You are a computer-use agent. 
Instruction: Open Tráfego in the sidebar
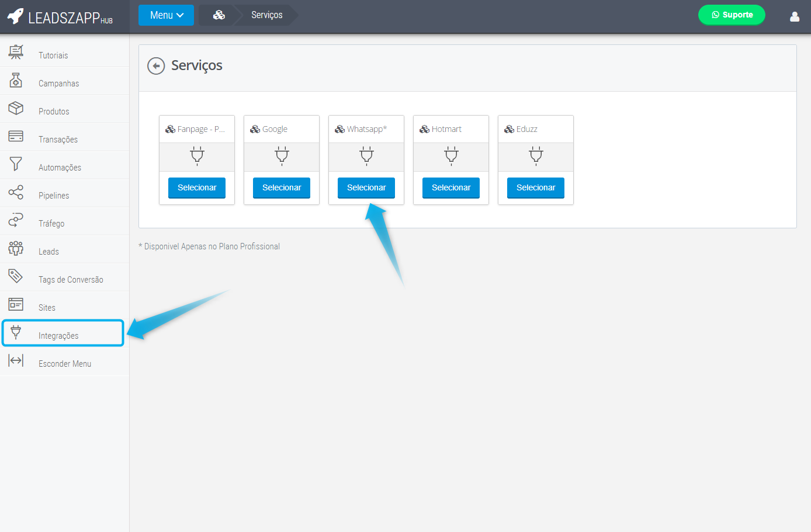point(51,224)
